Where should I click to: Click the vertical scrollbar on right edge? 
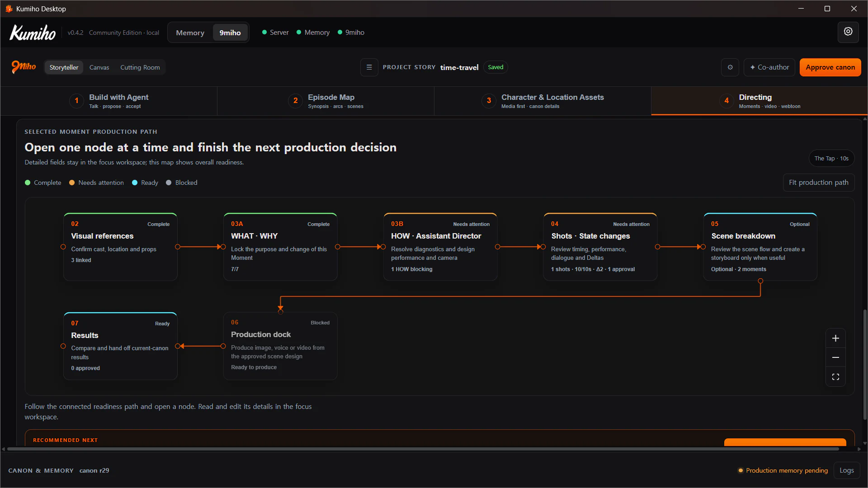[x=865, y=364]
